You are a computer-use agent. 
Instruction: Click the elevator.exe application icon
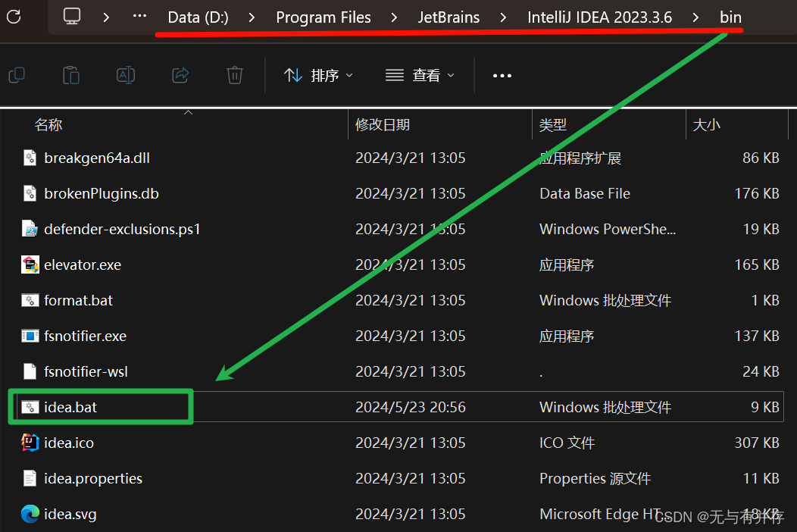[x=30, y=264]
